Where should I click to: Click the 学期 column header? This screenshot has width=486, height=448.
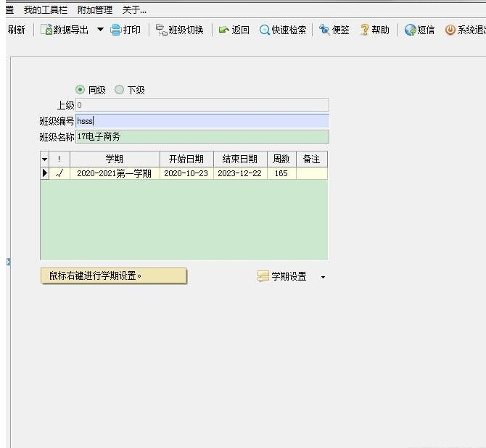pyautogui.click(x=115, y=159)
